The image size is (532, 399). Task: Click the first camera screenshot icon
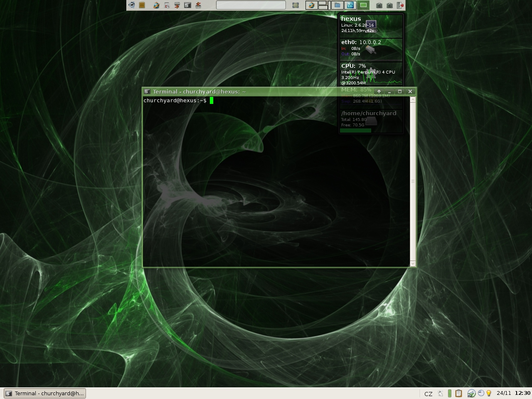(x=379, y=5)
